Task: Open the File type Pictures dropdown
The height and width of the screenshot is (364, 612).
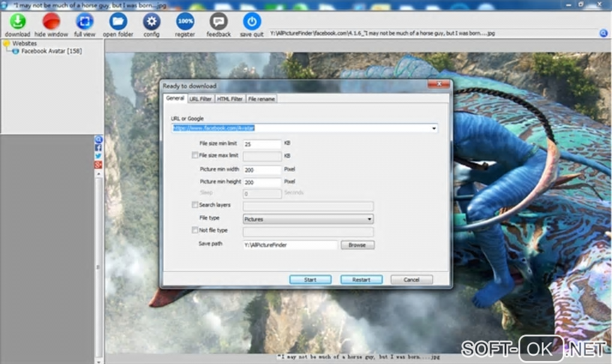Action: pos(308,219)
